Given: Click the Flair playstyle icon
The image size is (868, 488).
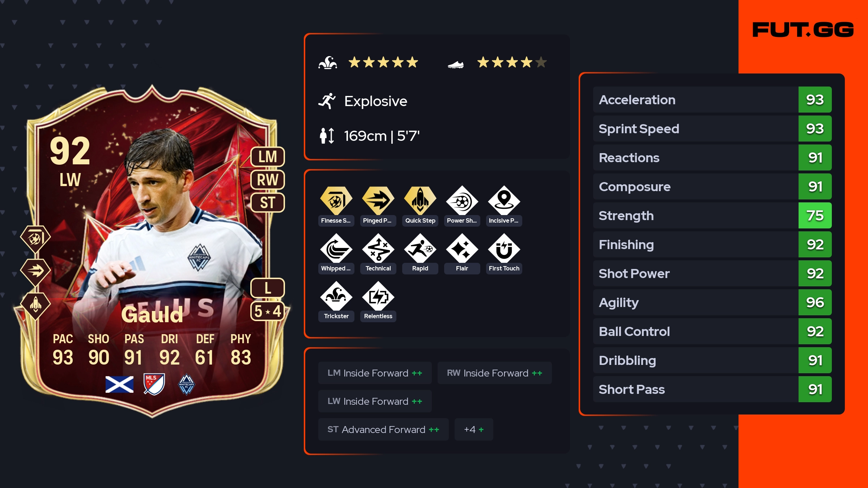Looking at the screenshot, I should (x=462, y=248).
